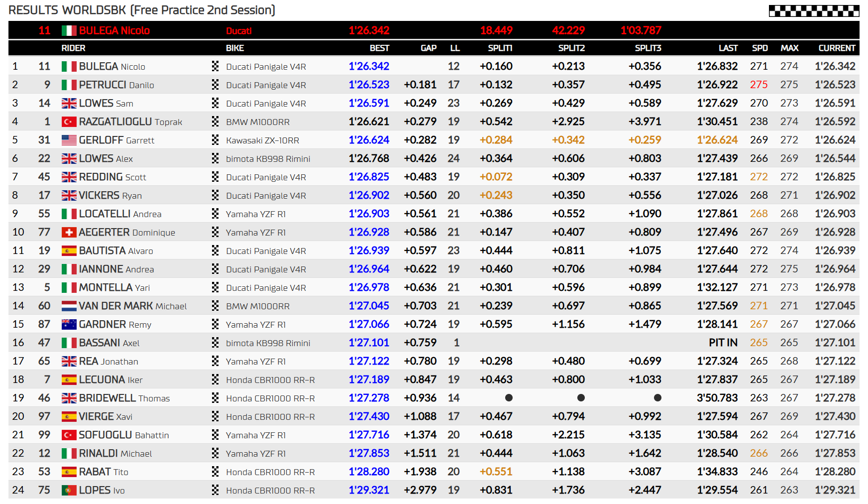
Task: Click the GAP column header
Action: pos(429,48)
